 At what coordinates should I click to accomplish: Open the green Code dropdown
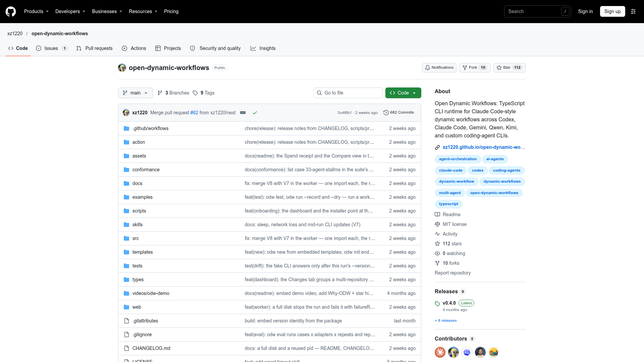403,93
